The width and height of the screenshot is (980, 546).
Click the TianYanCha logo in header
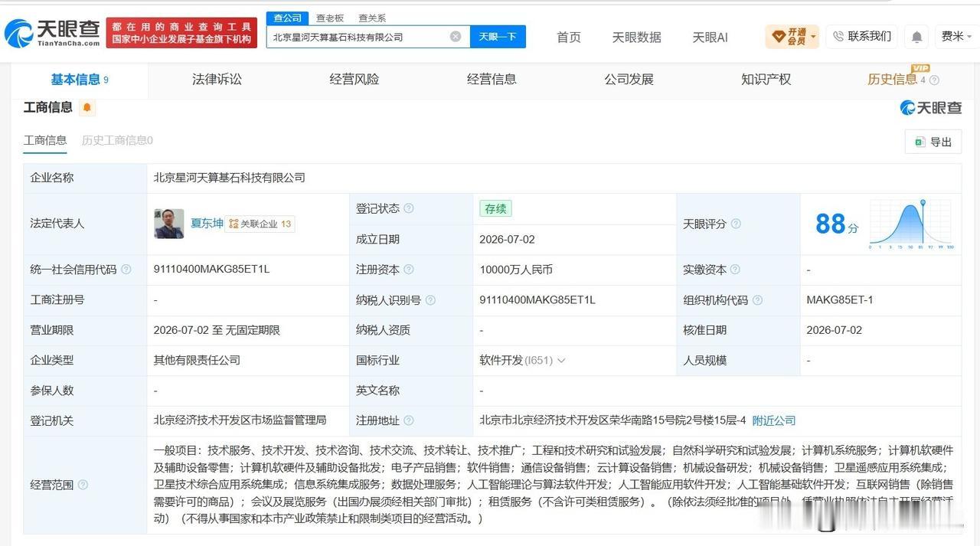(52, 33)
